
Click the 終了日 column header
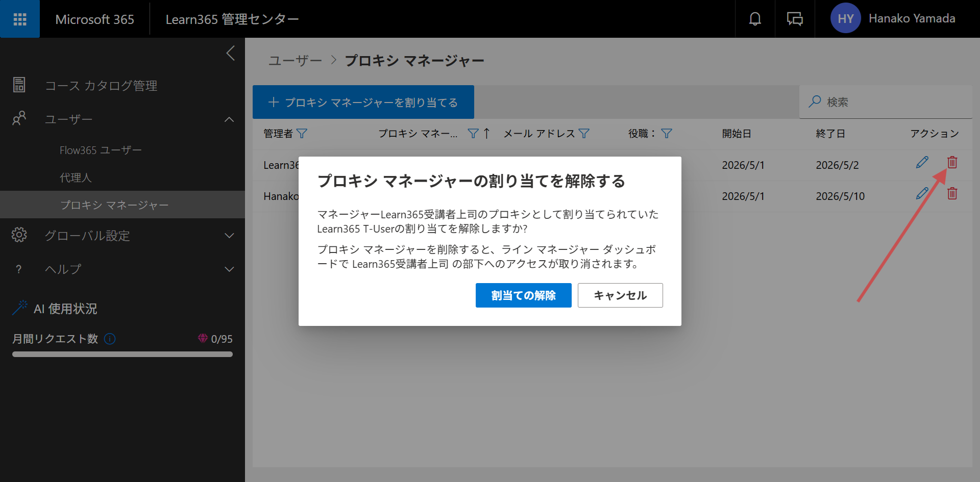(x=830, y=134)
